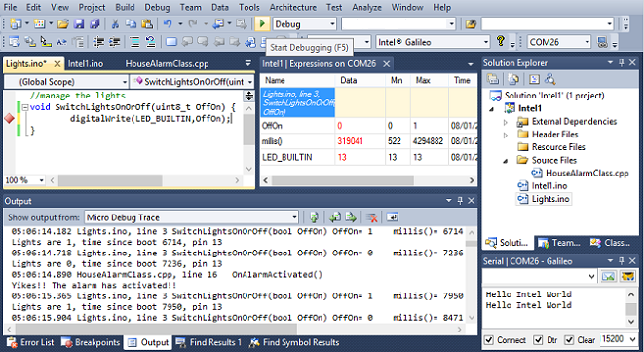Click the New Project icon
The image size is (644, 352).
point(16,24)
